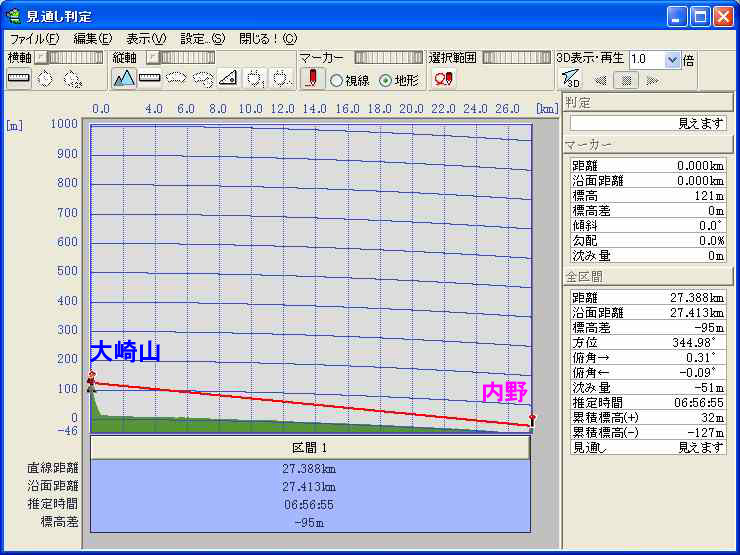Open the 3D view airplane icon

pos(571,79)
